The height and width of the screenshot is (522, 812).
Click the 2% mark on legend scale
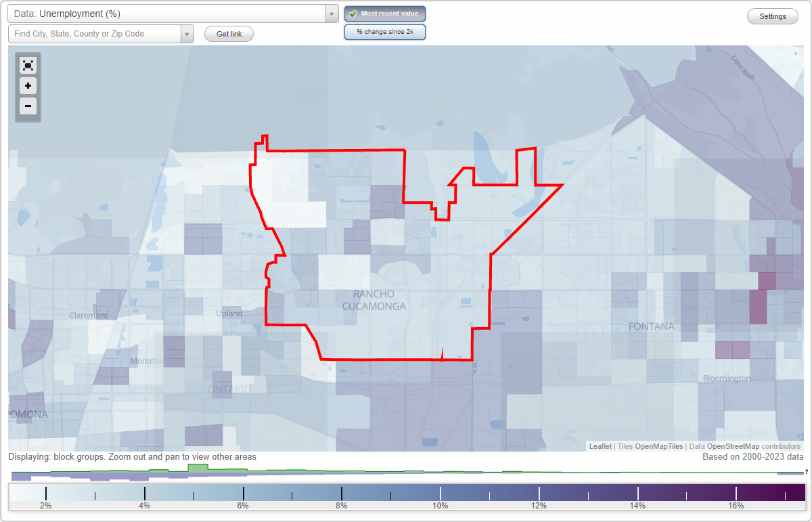[x=45, y=506]
